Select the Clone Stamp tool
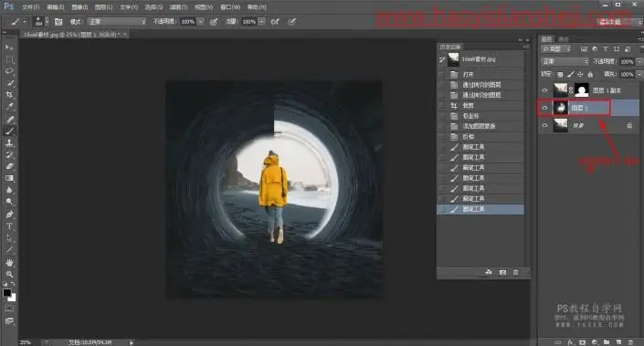This screenshot has width=644, height=346. [9, 143]
